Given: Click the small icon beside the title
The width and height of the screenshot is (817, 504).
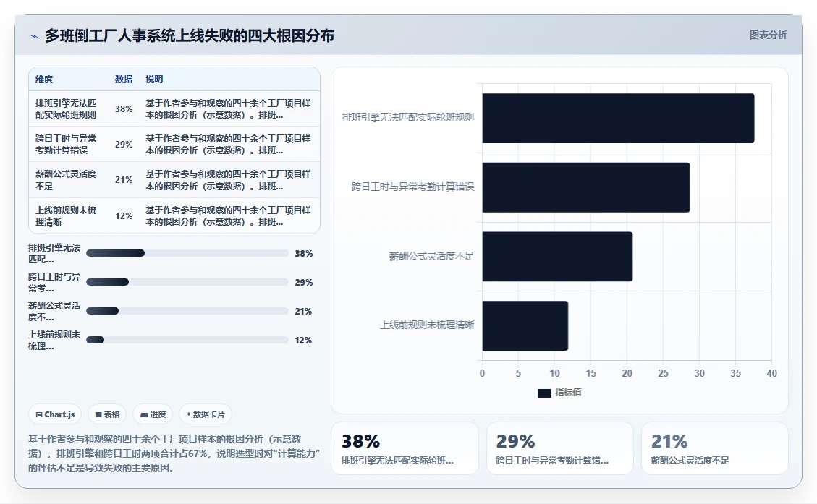Looking at the screenshot, I should [x=35, y=36].
